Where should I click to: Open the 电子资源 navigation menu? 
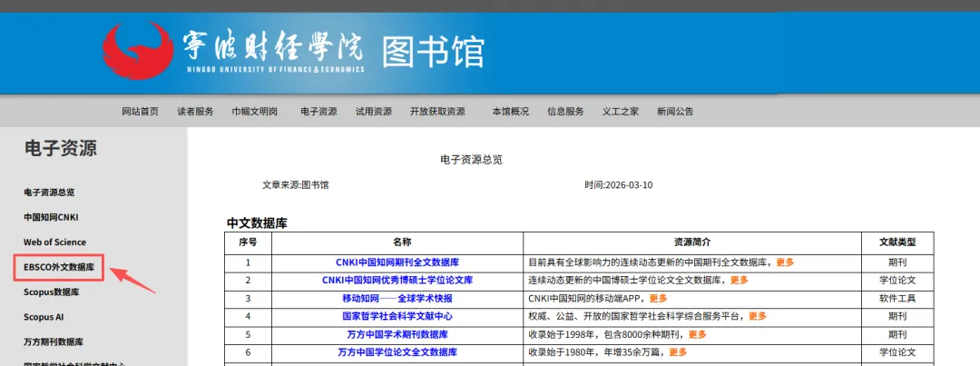tap(318, 112)
